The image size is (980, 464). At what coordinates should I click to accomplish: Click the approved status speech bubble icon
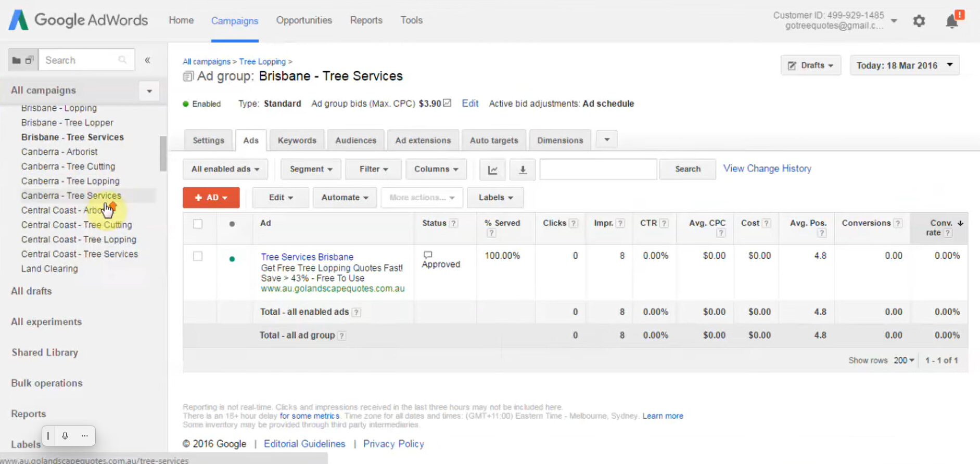coord(428,255)
